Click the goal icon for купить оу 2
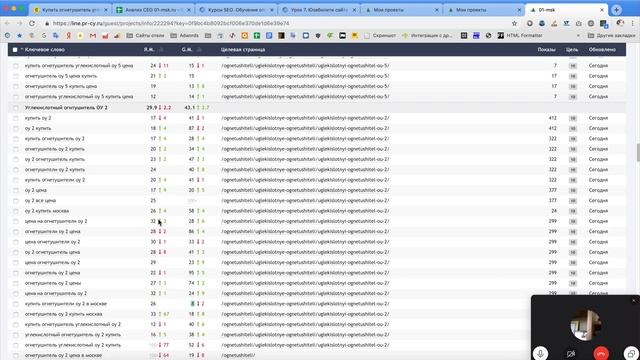The width and height of the screenshot is (640, 360). coord(573,118)
